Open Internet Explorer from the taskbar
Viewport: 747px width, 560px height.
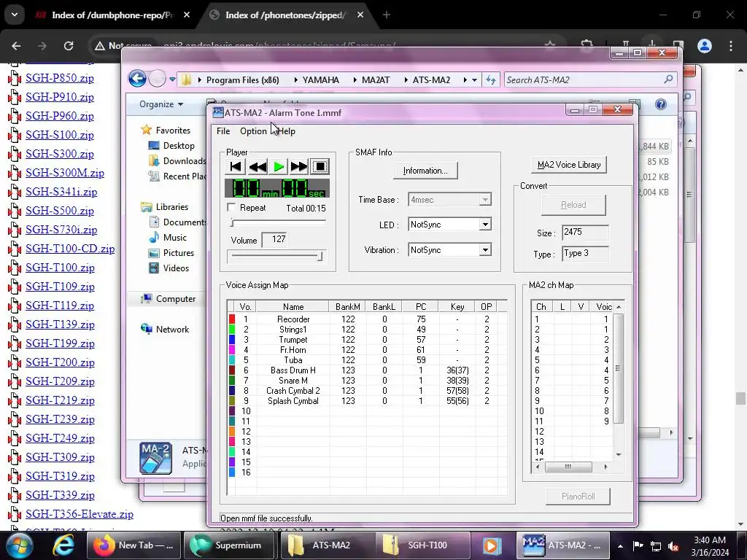pyautogui.click(x=63, y=545)
